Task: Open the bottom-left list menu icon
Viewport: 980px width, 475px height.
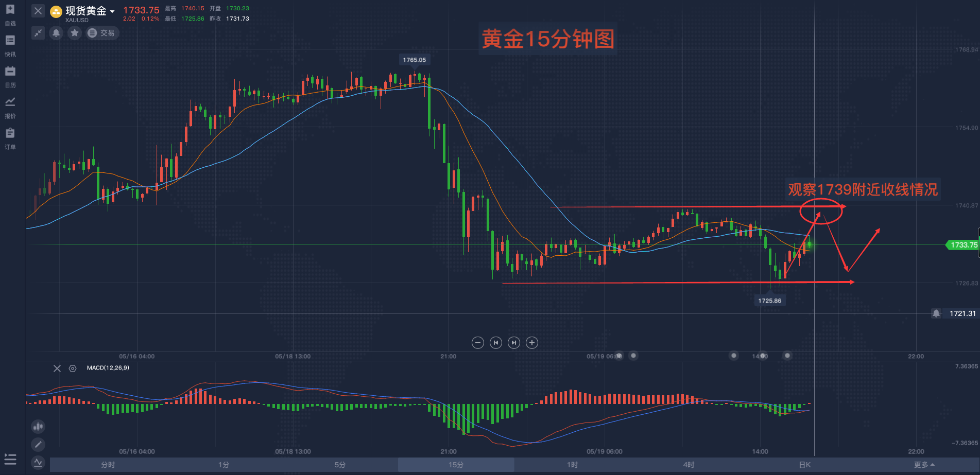Action: (x=10, y=459)
